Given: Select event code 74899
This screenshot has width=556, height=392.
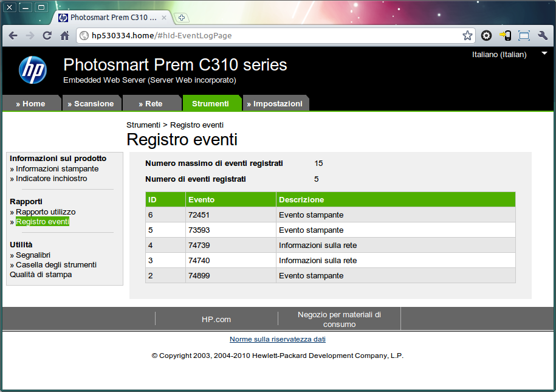Looking at the screenshot, I should (x=199, y=276).
